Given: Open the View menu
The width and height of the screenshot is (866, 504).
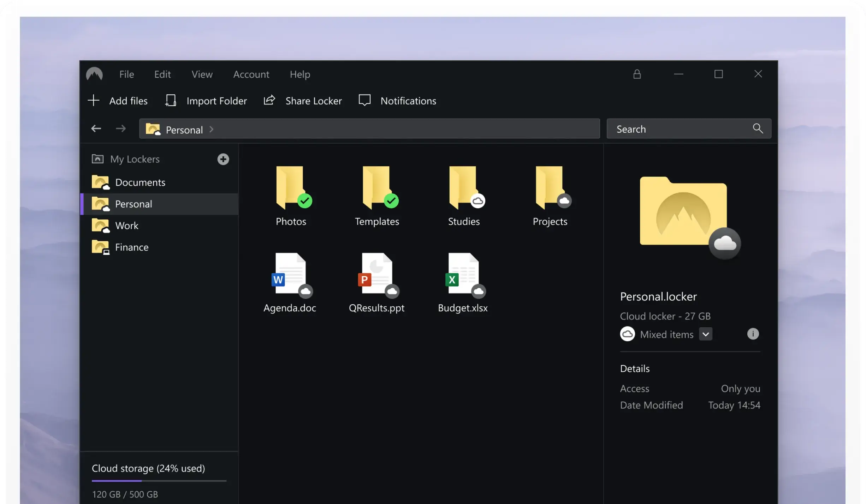Looking at the screenshot, I should click(202, 74).
